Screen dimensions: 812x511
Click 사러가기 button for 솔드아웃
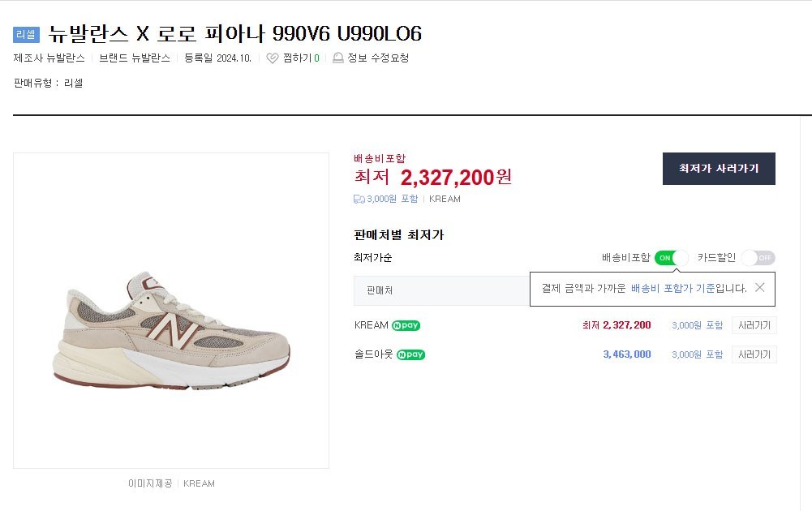pyautogui.click(x=754, y=354)
